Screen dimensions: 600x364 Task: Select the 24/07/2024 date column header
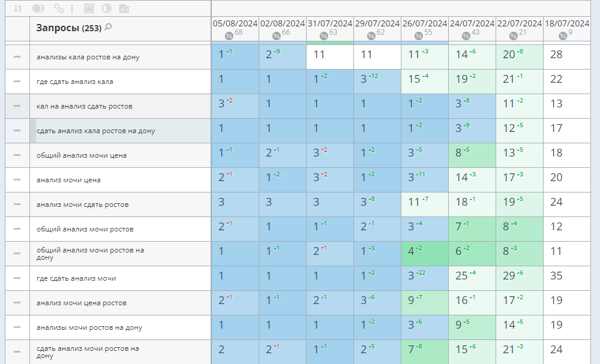pyautogui.click(x=472, y=23)
